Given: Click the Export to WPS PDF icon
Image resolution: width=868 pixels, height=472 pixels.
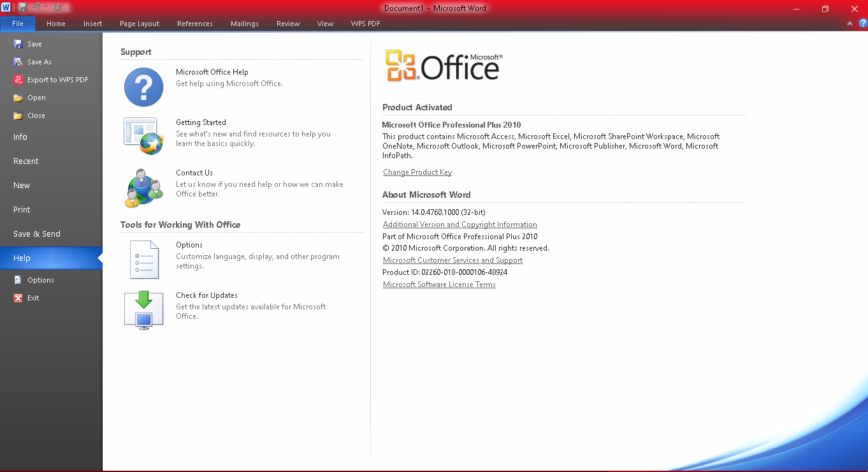Looking at the screenshot, I should pos(17,79).
